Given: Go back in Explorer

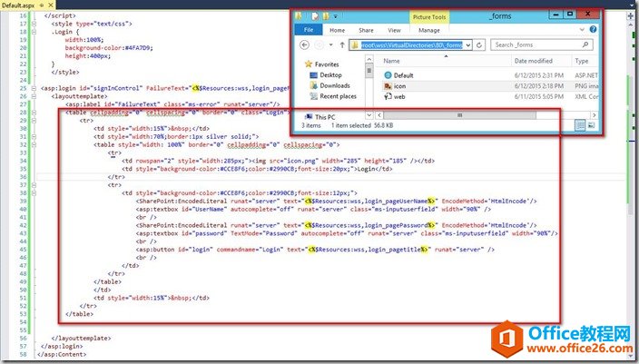Looking at the screenshot, I should click(304, 44).
